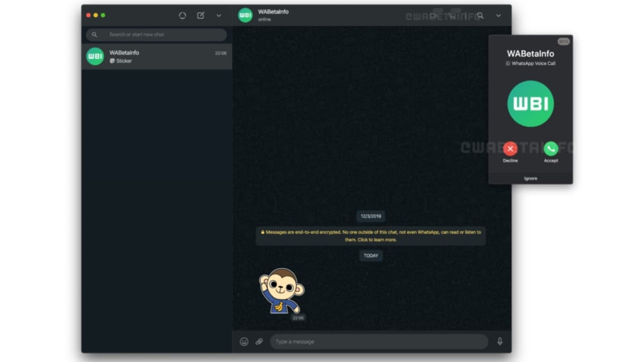
Task: Click the red close window button
Action: coord(89,16)
